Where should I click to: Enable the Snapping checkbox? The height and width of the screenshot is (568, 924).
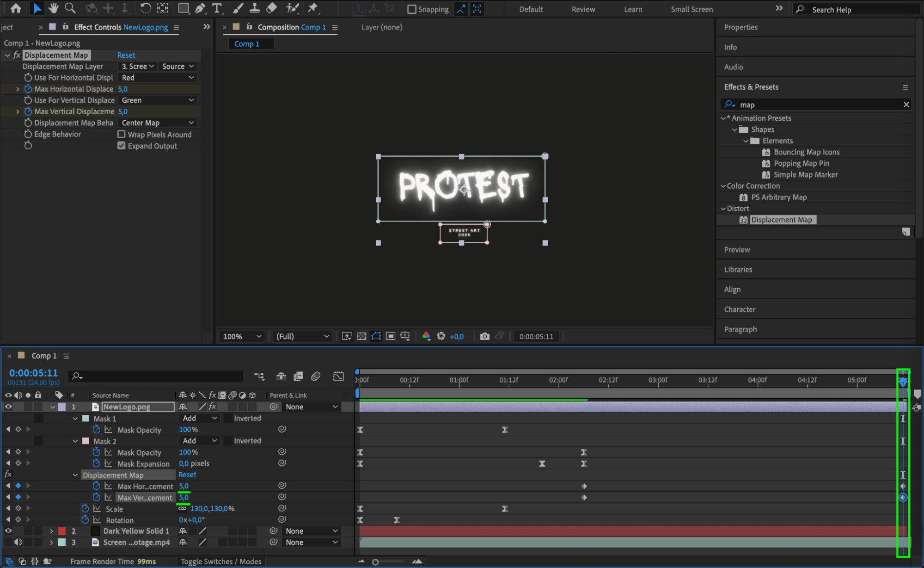click(x=412, y=9)
